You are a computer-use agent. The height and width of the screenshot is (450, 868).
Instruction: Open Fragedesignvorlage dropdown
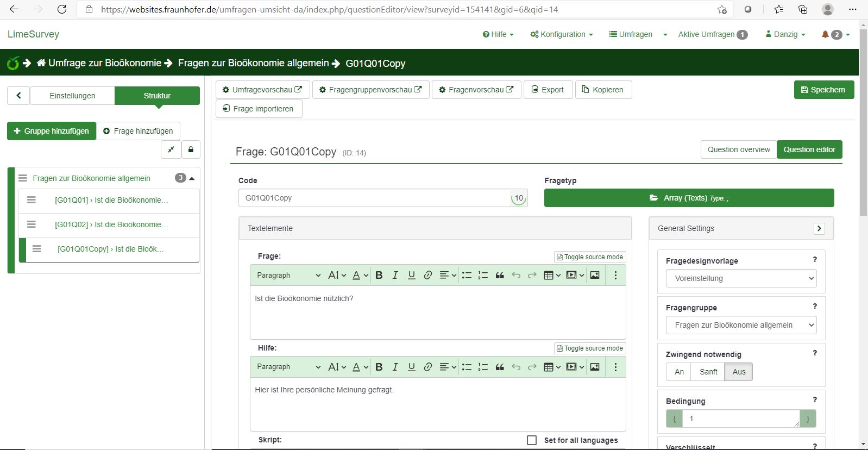tap(741, 278)
